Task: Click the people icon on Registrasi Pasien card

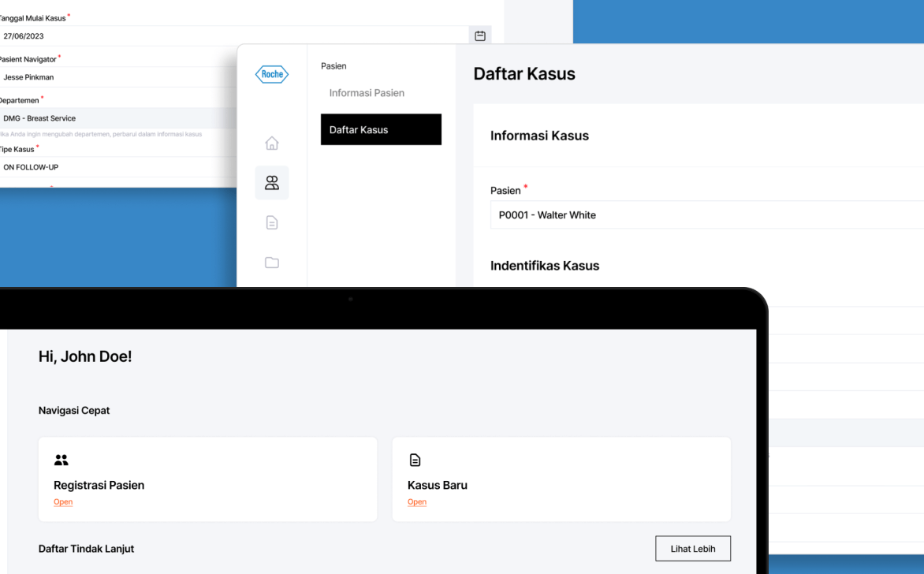Action: click(x=61, y=460)
